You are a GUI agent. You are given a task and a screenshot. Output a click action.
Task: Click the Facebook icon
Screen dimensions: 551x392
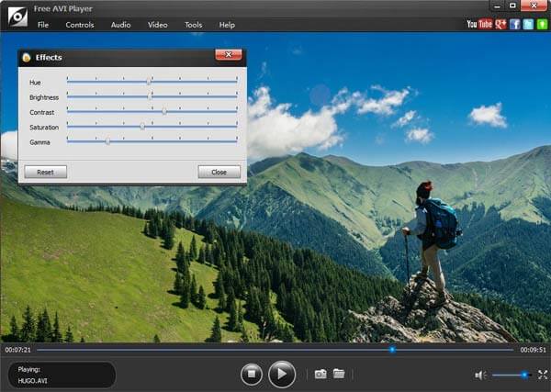(515, 24)
